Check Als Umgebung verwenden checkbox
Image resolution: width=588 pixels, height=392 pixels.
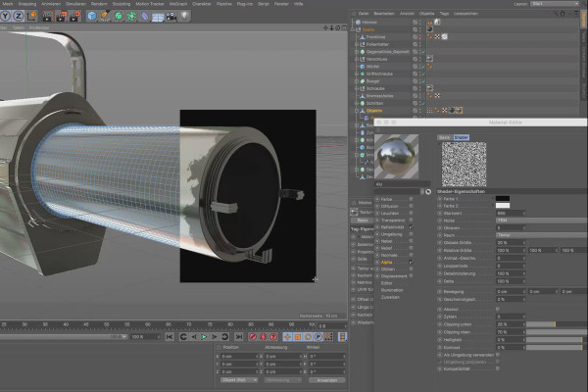point(498,355)
